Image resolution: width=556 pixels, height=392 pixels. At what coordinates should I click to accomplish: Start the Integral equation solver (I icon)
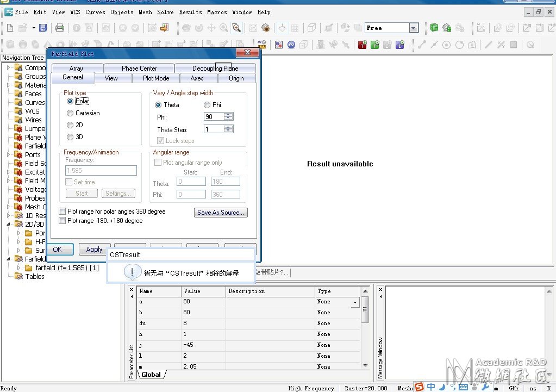click(400, 45)
